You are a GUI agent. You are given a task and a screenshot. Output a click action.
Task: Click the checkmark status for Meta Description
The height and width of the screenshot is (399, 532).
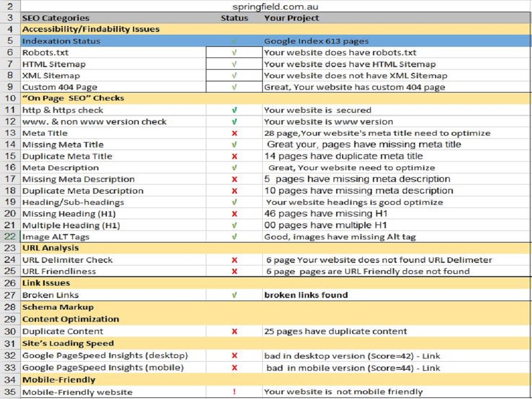[234, 168]
